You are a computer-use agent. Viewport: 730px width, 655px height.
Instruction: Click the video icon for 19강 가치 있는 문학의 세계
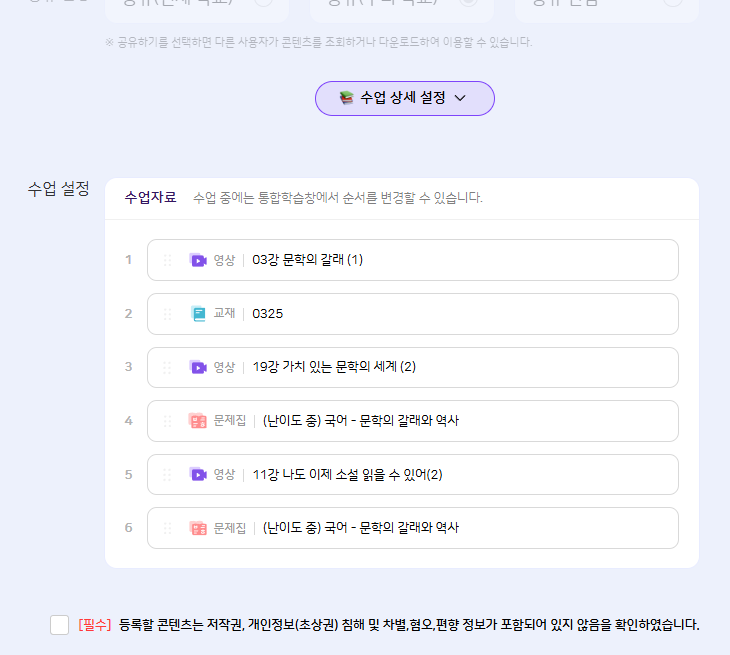(x=198, y=367)
